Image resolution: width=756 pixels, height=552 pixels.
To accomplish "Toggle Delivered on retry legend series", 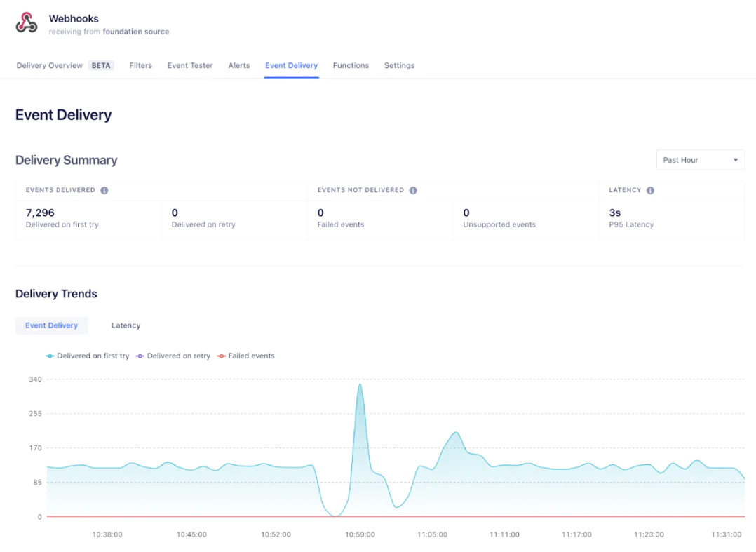I will tap(173, 356).
